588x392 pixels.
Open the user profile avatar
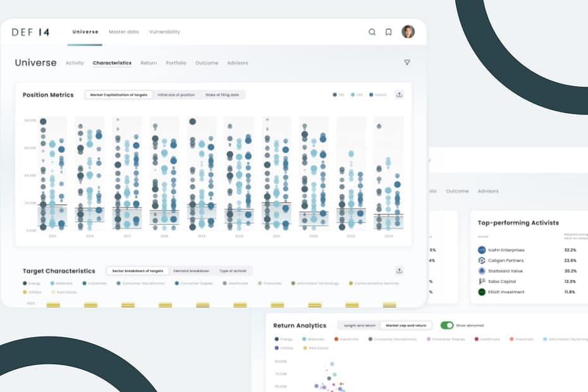point(408,32)
